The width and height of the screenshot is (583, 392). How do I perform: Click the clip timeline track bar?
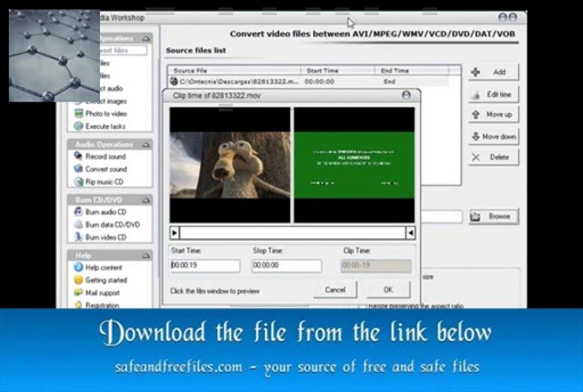(292, 233)
